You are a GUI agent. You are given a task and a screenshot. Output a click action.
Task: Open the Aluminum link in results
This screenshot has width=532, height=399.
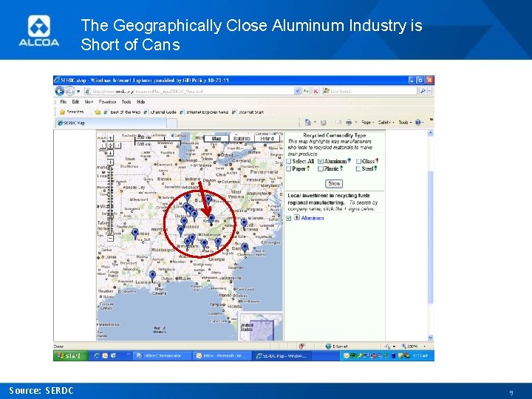tap(313, 218)
